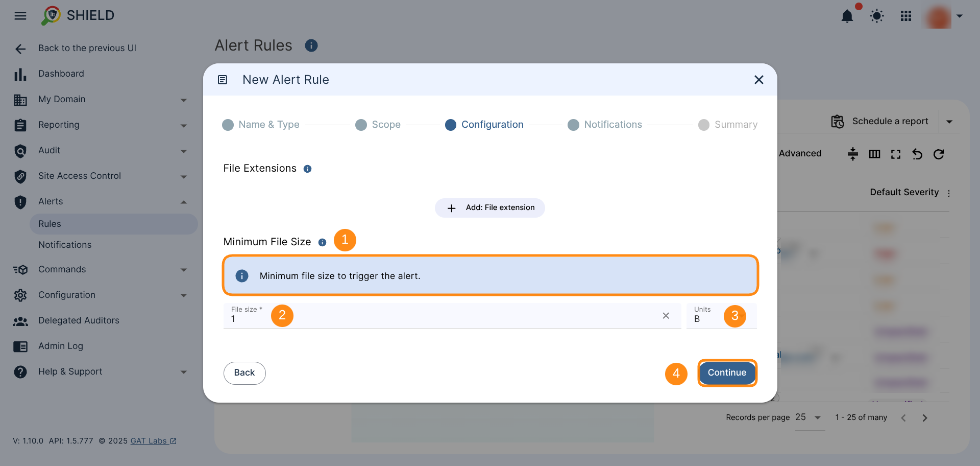This screenshot has width=980, height=466.
Task: Go to the Notifications step
Action: 605,125
